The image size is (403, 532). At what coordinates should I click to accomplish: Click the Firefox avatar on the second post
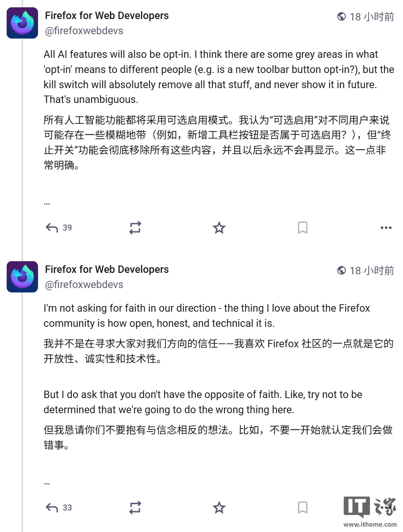tap(22, 276)
